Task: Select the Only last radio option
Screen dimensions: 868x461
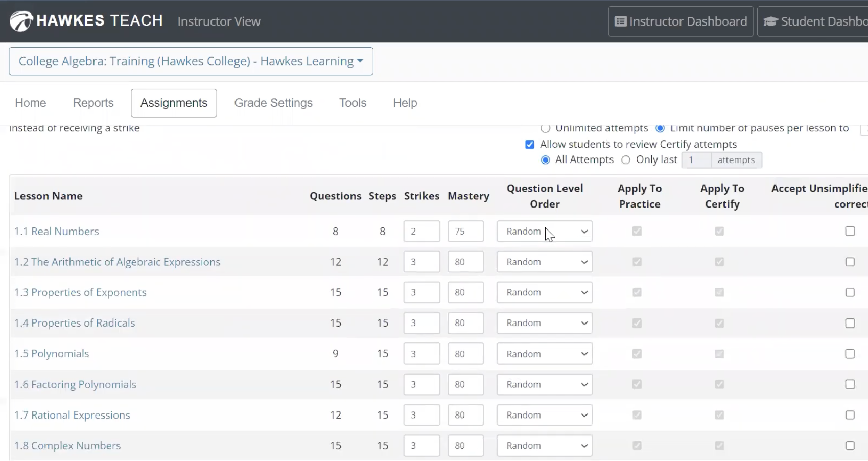Action: tap(626, 160)
